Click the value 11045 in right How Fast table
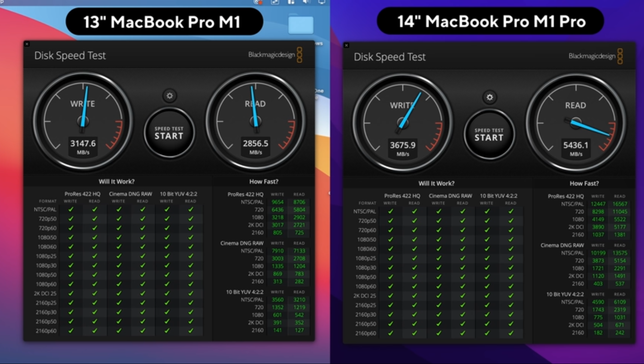Screen dimensions: 644x364 pos(620,212)
